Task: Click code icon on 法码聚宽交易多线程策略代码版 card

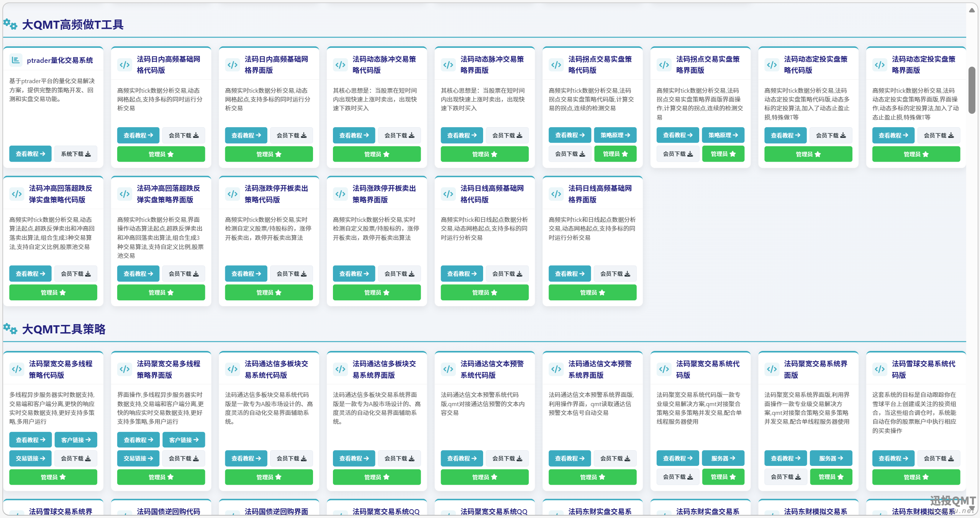Action: 16,369
